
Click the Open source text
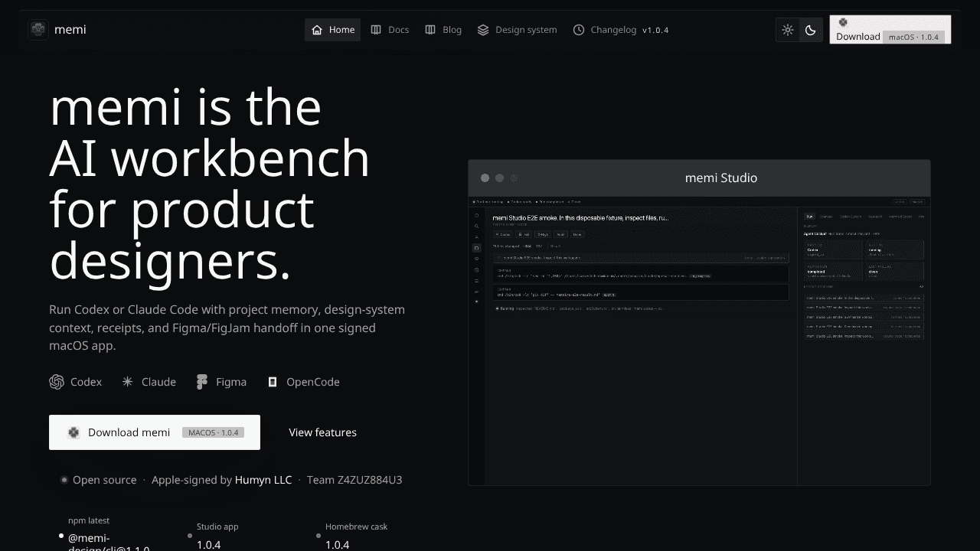[104, 480]
